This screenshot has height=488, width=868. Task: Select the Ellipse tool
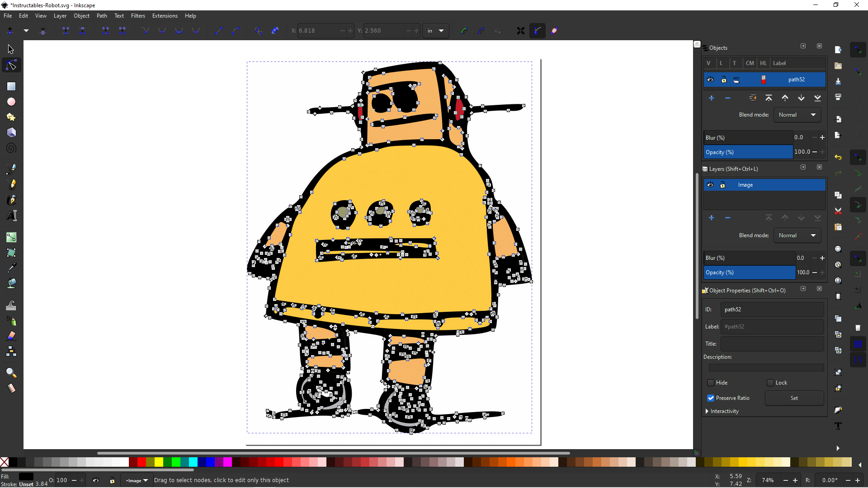11,102
